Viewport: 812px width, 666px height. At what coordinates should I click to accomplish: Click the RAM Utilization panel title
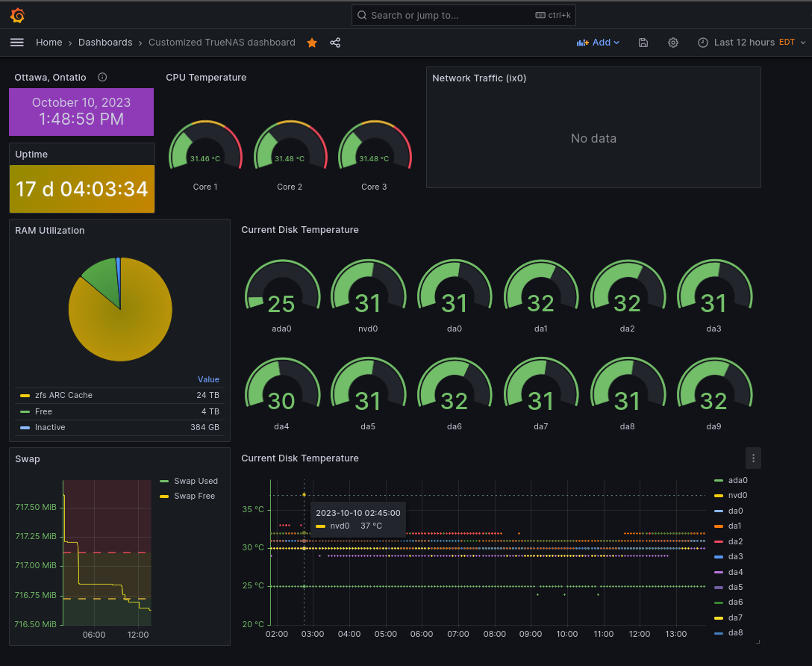50,230
